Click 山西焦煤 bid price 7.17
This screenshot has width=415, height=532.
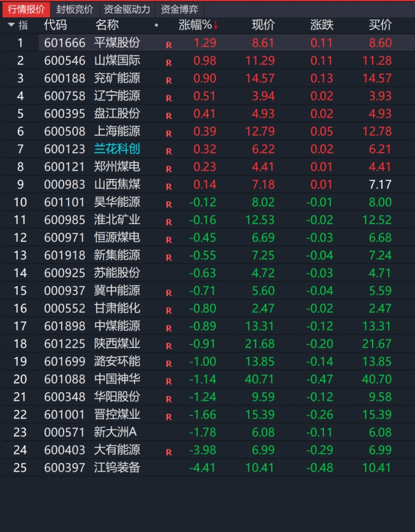(x=380, y=184)
